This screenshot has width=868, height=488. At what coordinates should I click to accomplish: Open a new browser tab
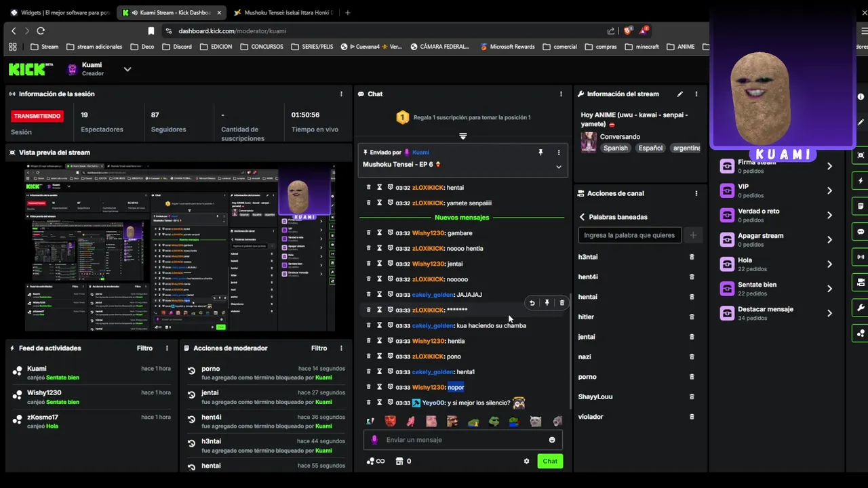click(x=348, y=12)
